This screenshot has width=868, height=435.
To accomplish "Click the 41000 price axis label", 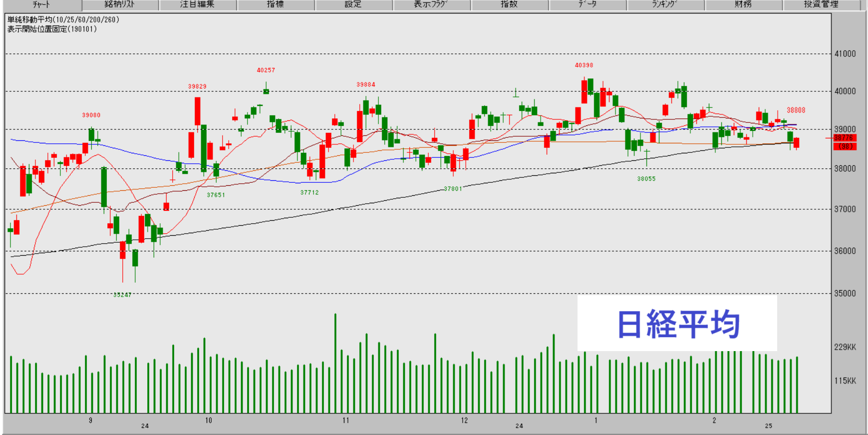I will tap(845, 54).
